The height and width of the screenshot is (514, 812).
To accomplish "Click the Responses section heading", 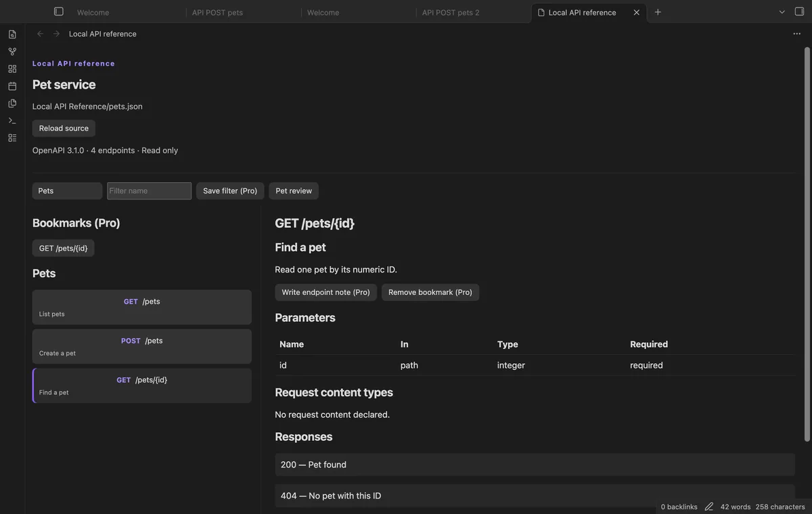I will [304, 437].
